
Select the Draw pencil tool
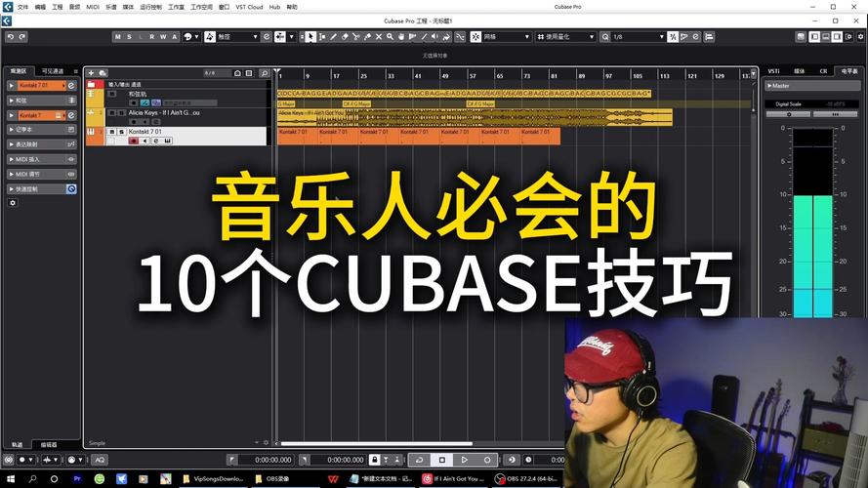click(333, 36)
